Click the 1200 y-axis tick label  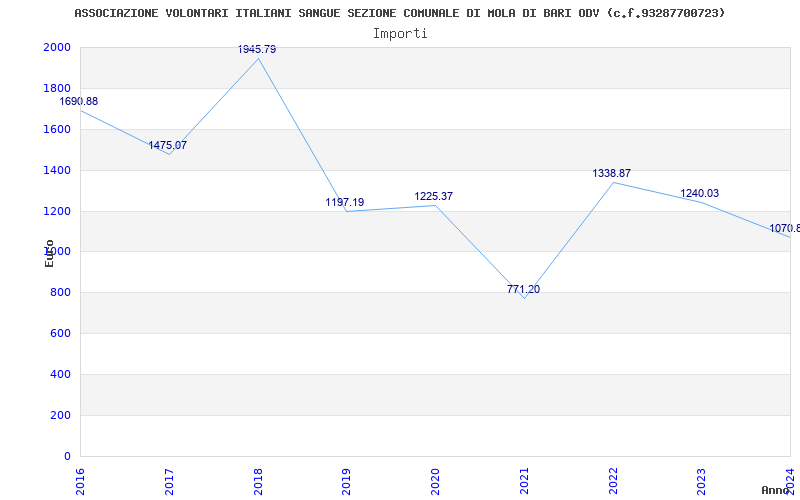click(57, 211)
